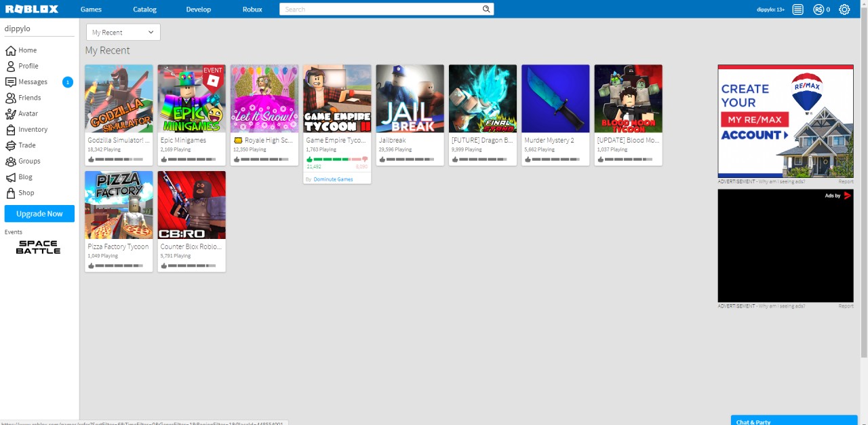Image resolution: width=868 pixels, height=425 pixels.
Task: Click dippylo username in the top bar
Action: [771, 10]
